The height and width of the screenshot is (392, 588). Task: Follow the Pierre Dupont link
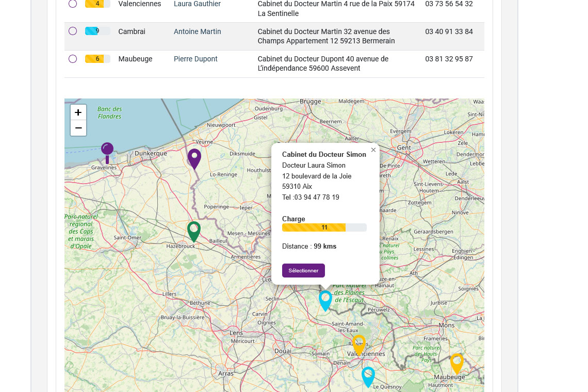195,59
